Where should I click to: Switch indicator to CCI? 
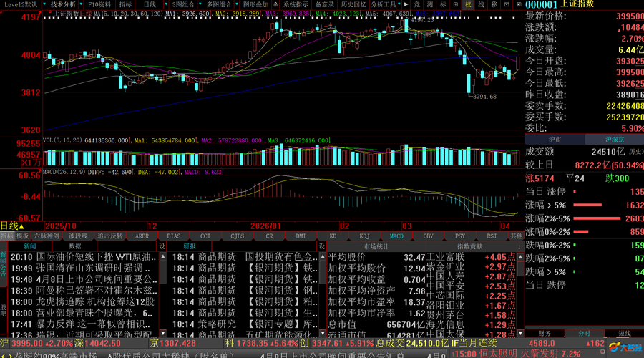click(x=205, y=236)
